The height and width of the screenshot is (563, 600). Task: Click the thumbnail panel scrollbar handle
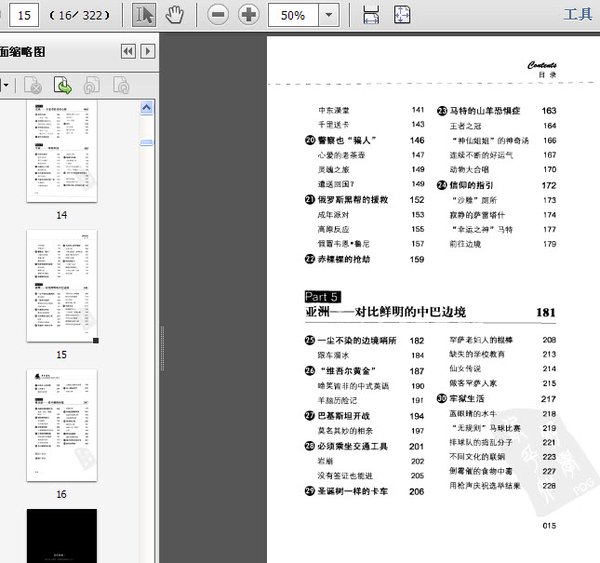[x=147, y=143]
